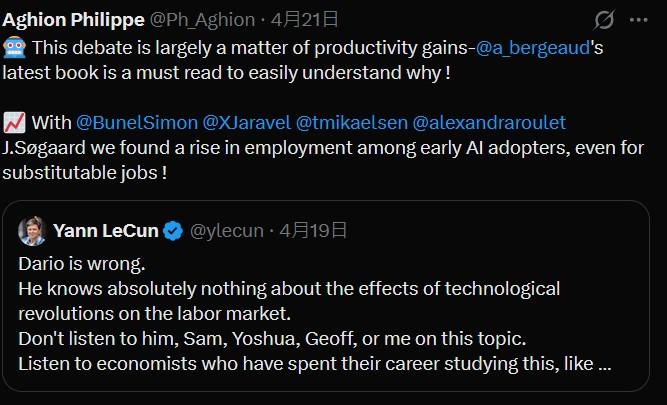Click the robot emoji in the tweet
The image size is (667, 405).
coord(14,46)
